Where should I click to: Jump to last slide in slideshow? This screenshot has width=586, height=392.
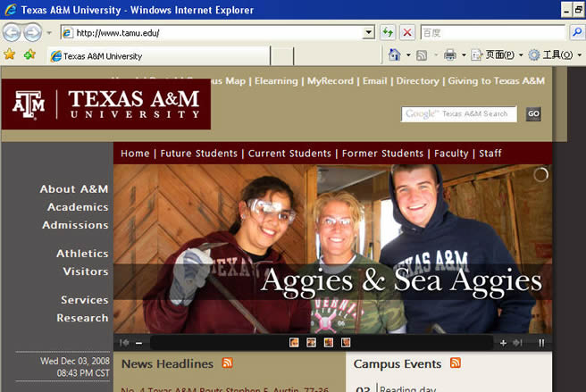(517, 343)
